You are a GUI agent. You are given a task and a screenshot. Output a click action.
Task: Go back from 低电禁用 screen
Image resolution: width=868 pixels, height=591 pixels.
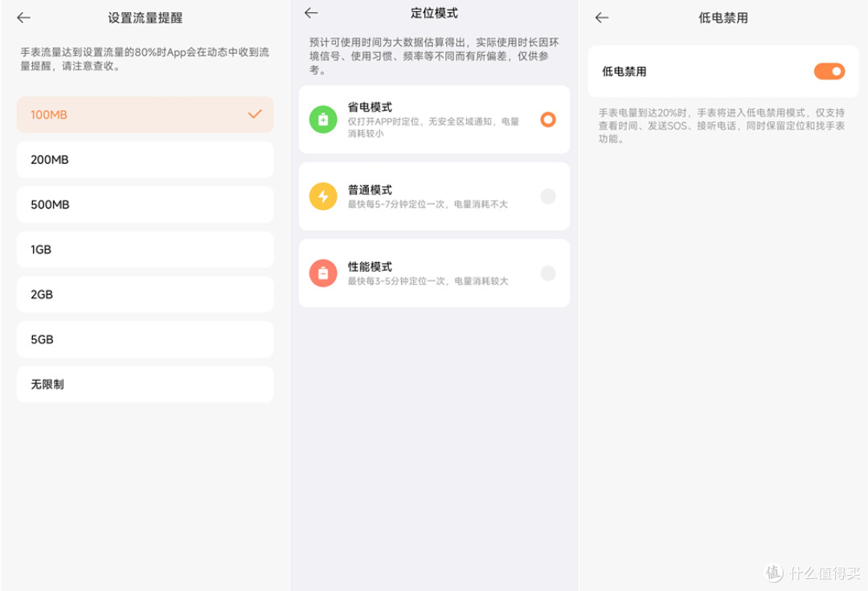[602, 18]
